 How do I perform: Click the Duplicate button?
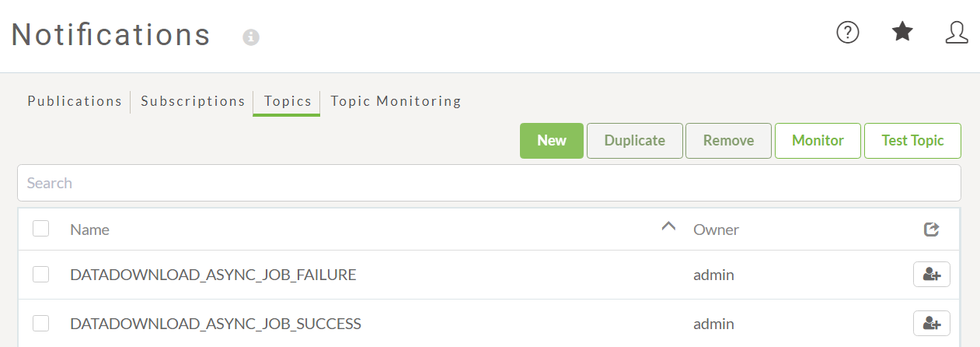(635, 141)
